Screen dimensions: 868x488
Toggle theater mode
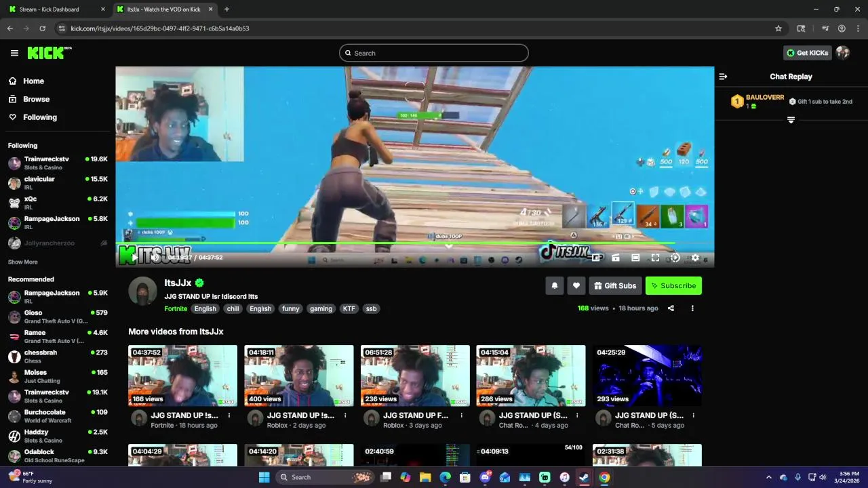pyautogui.click(x=635, y=258)
